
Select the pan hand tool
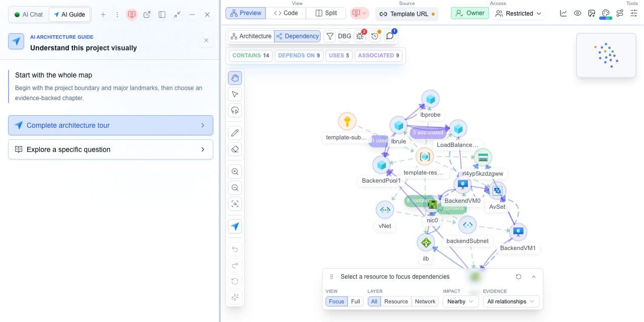235,78
